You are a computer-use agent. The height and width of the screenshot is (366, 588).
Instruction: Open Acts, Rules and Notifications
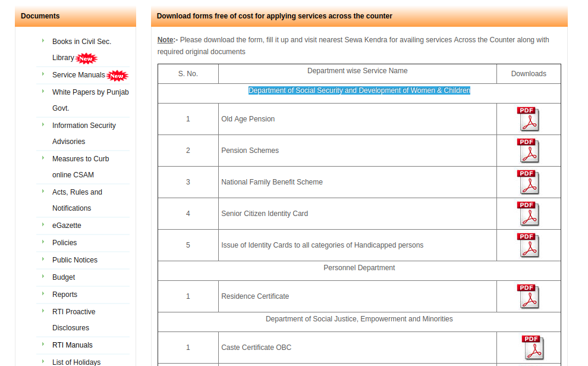click(x=77, y=192)
